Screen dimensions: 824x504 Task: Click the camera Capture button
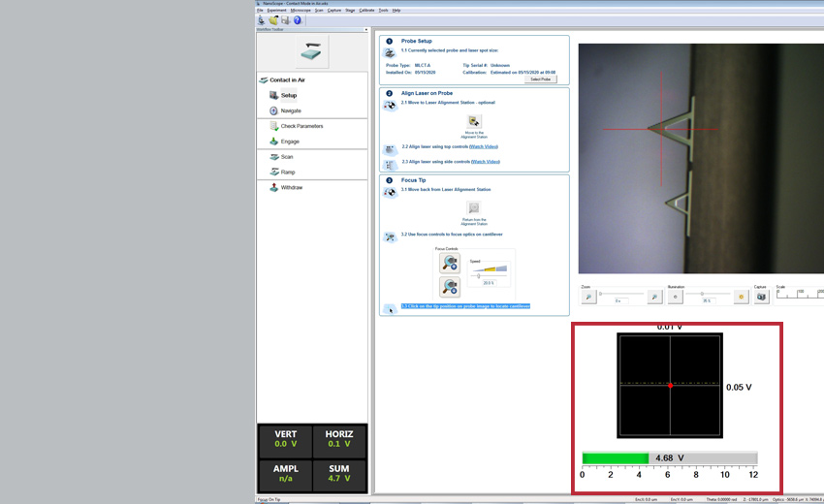761,298
